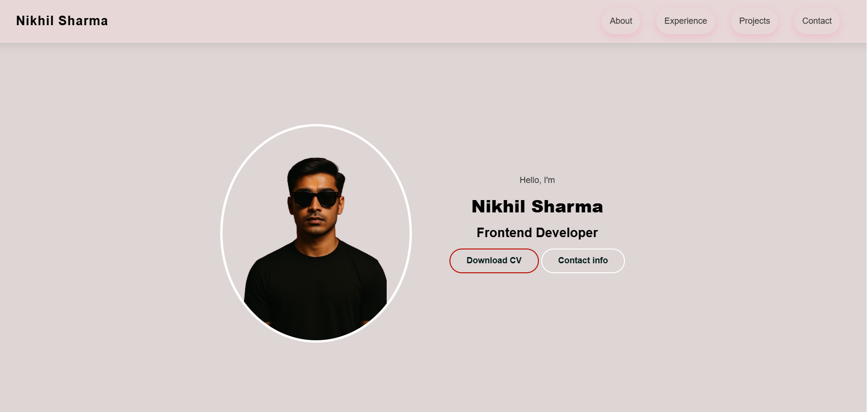Click the "Hello, I'm" greeting text
The width and height of the screenshot is (868, 412).
(537, 180)
